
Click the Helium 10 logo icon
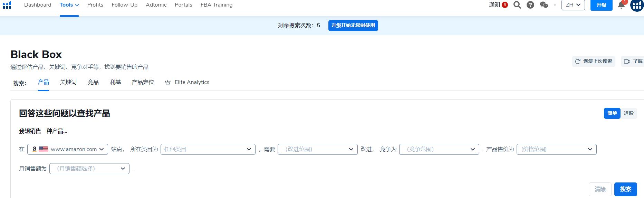tap(7, 5)
